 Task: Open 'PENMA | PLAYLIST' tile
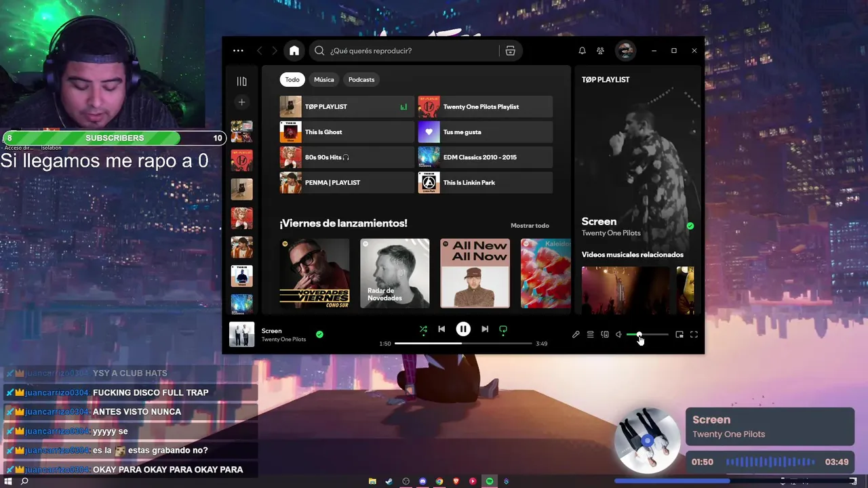[347, 182]
